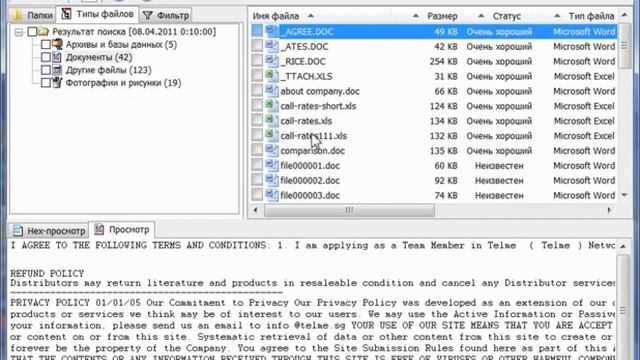
Task: Select the file000002.doc file name
Action: point(310,180)
